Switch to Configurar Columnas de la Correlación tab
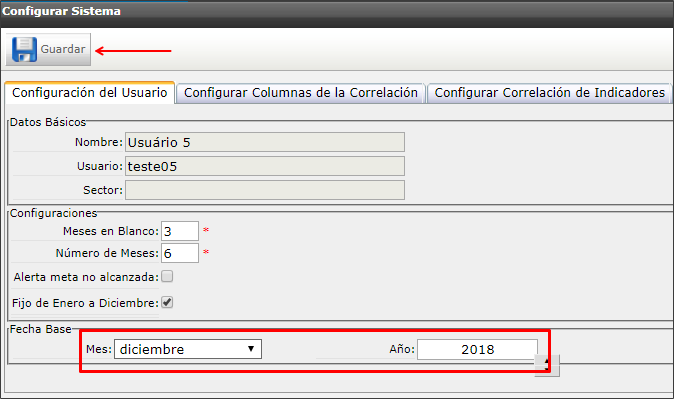 pyautogui.click(x=300, y=93)
